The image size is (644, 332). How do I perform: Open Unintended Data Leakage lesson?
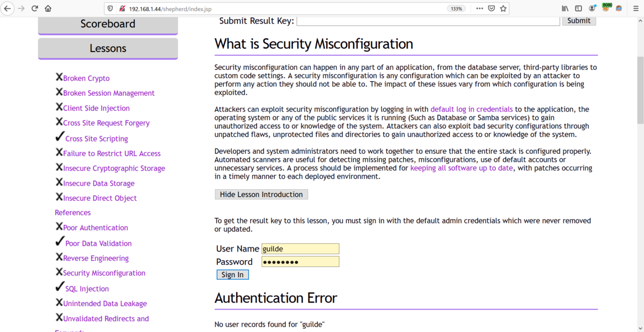(x=105, y=304)
